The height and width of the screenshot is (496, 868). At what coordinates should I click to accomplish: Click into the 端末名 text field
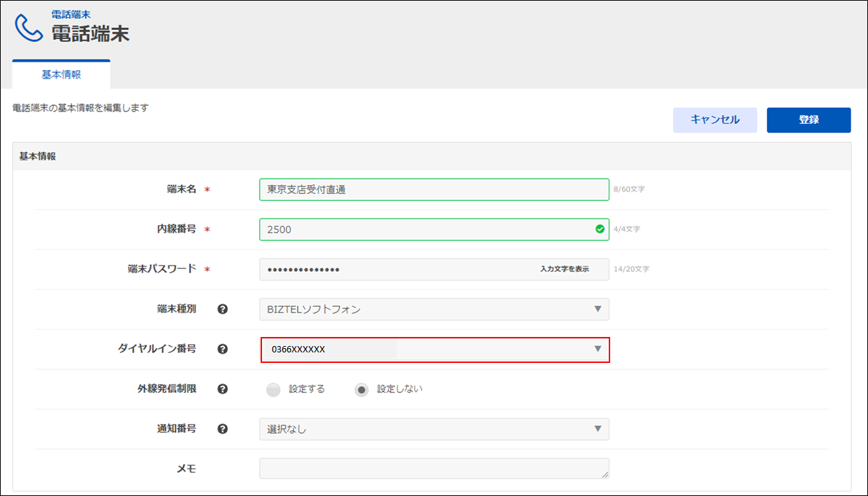(434, 190)
